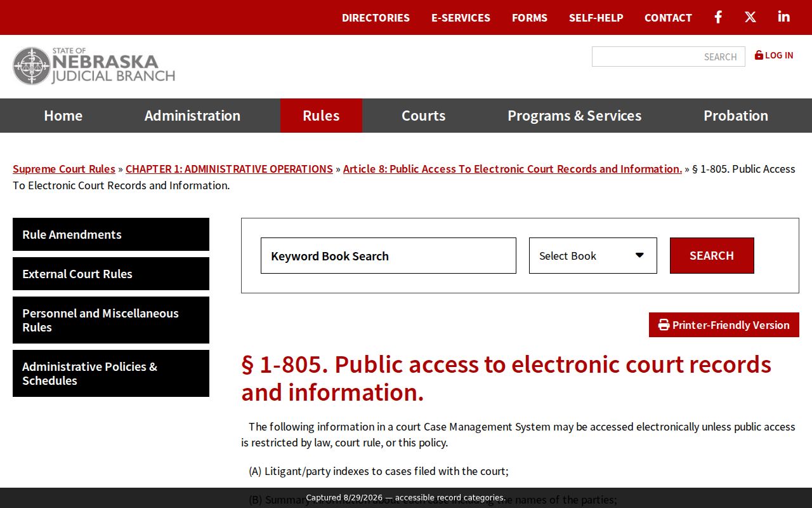Viewport: 812px width, 508px height.
Task: Open the LinkedIn icon link
Action: [x=784, y=17]
